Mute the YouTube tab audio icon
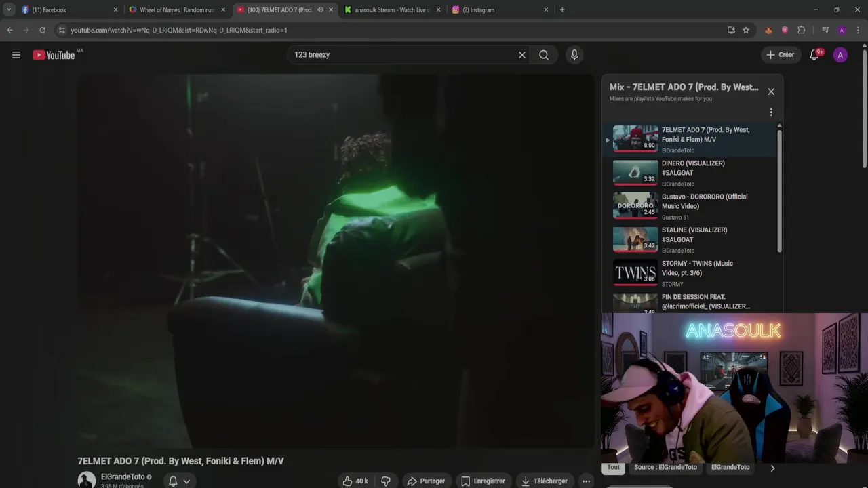 pos(320,9)
